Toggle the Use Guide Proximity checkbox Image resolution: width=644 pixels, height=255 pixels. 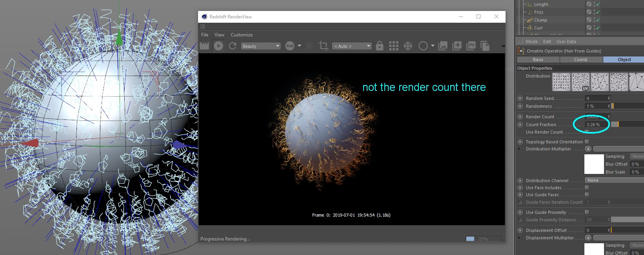click(x=587, y=212)
